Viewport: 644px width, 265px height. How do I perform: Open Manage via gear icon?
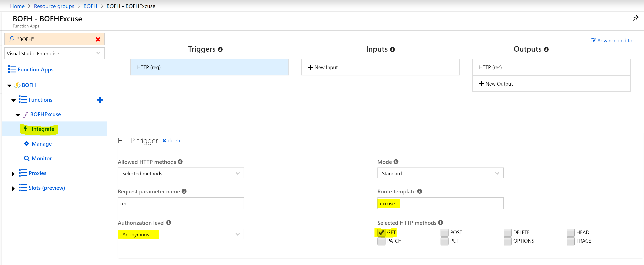[26, 144]
